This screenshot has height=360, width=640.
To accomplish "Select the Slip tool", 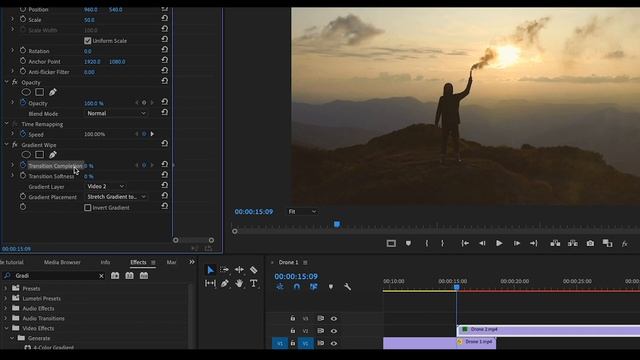I will click(x=210, y=283).
